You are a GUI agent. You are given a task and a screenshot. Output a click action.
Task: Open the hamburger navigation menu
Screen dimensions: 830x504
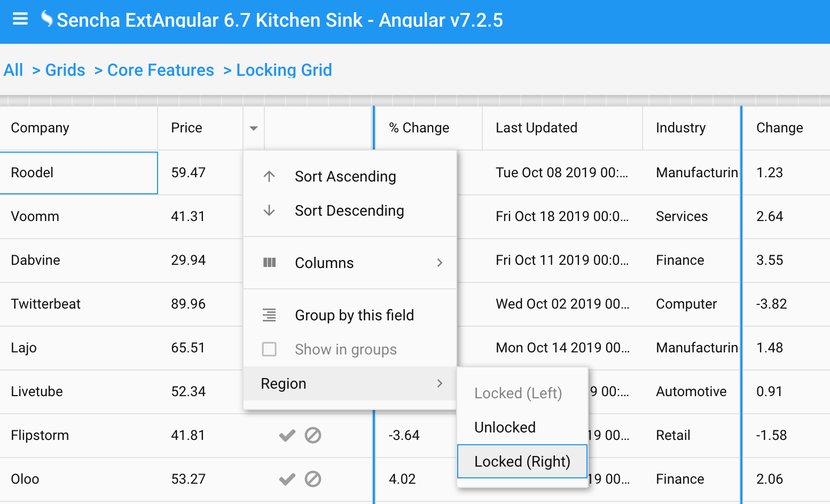tap(20, 20)
